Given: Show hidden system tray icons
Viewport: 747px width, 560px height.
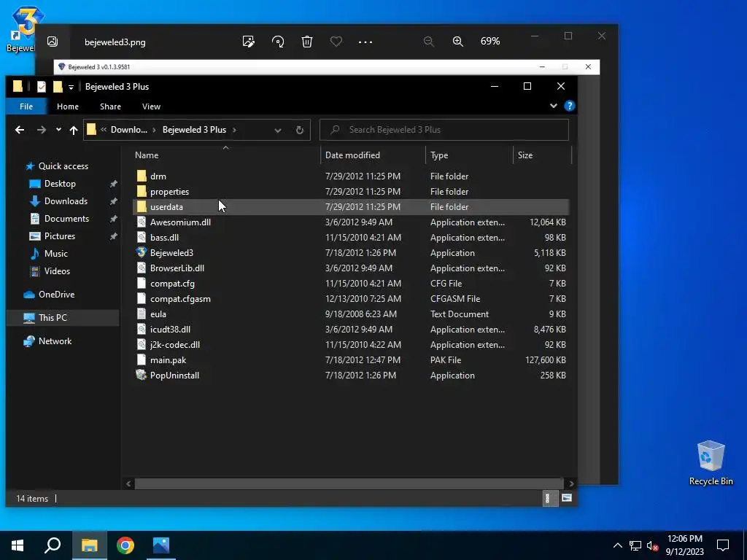Looking at the screenshot, I should point(617,545).
